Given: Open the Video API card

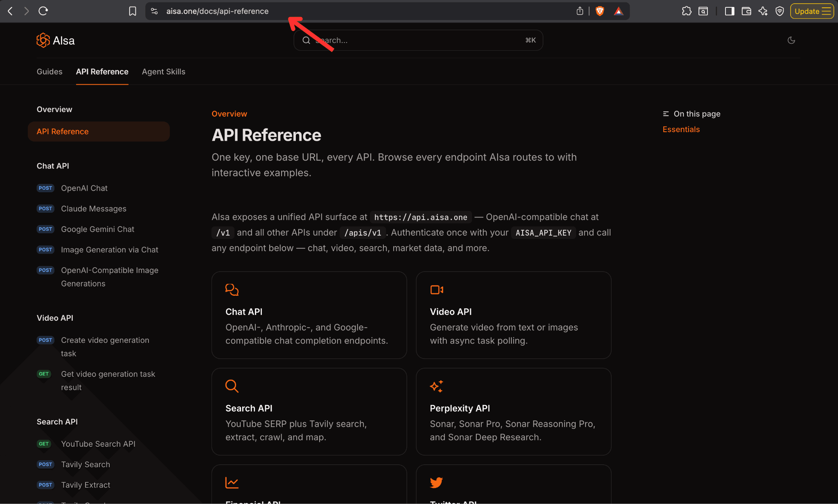Looking at the screenshot, I should (x=514, y=315).
